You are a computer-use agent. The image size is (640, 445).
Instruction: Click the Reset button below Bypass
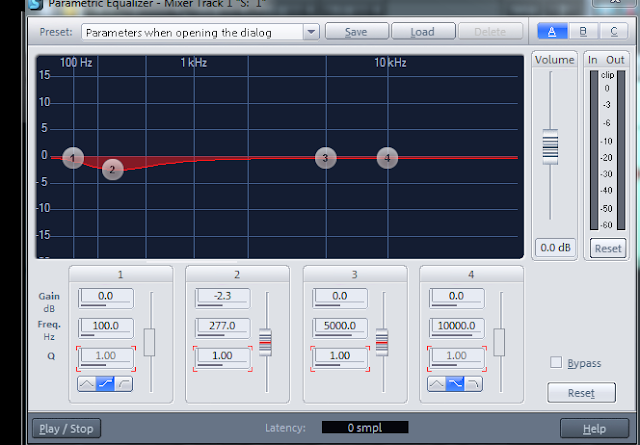click(581, 393)
